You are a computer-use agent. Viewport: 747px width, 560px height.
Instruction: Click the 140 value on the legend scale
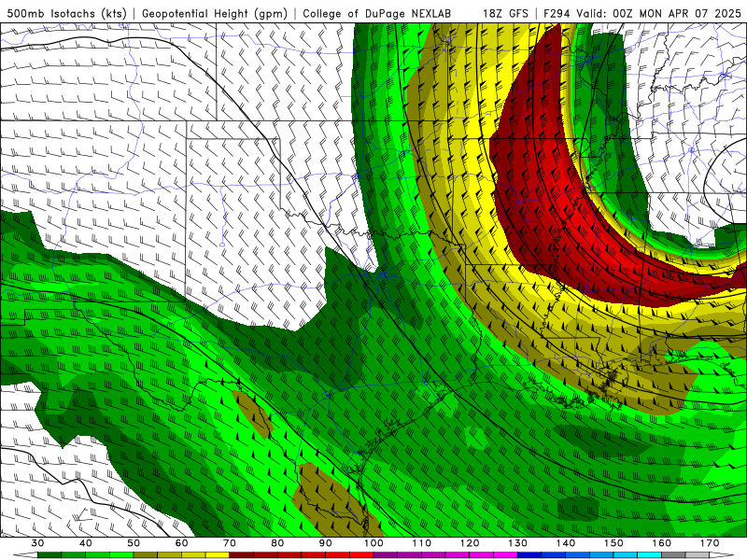pyautogui.click(x=566, y=543)
